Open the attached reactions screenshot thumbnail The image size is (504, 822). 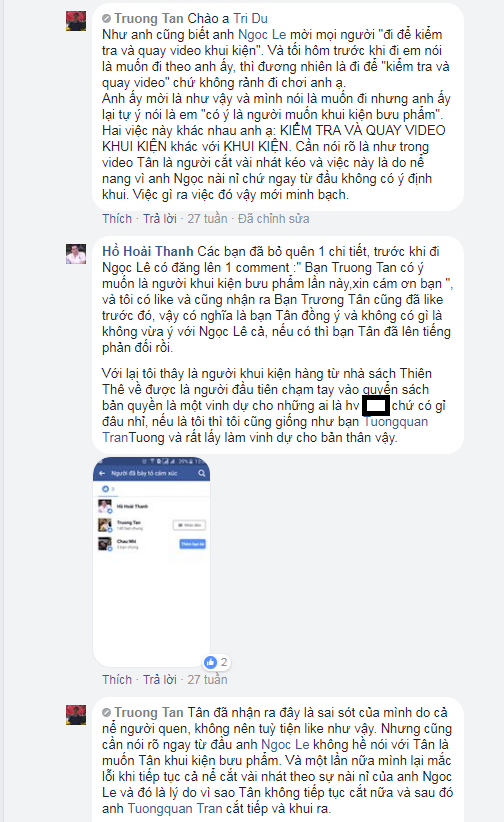(152, 561)
